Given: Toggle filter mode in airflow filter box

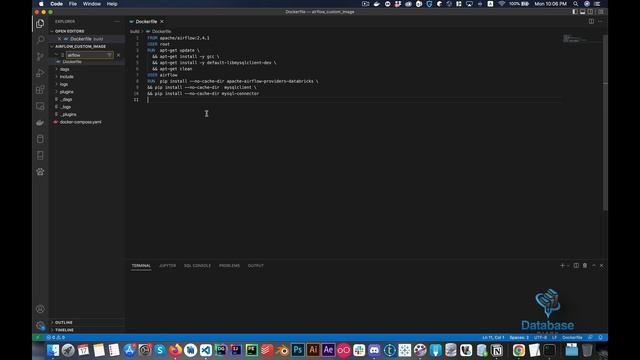Looking at the screenshot, I should tap(109, 55).
